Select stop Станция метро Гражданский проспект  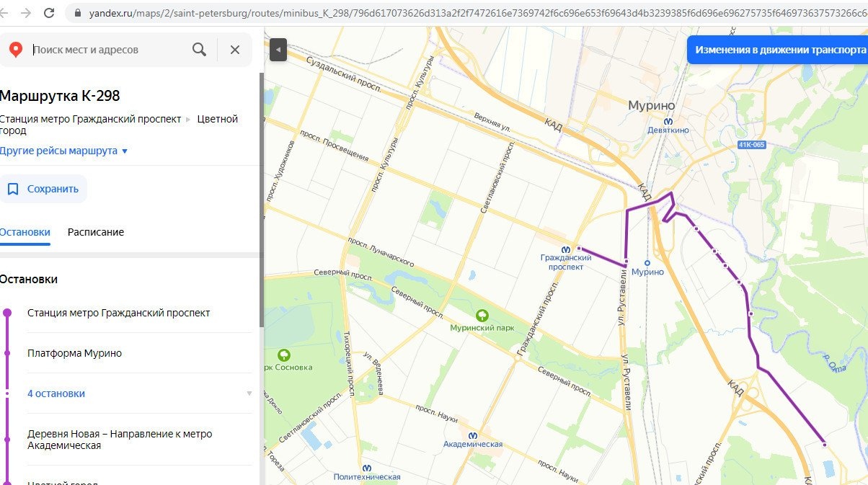(119, 313)
